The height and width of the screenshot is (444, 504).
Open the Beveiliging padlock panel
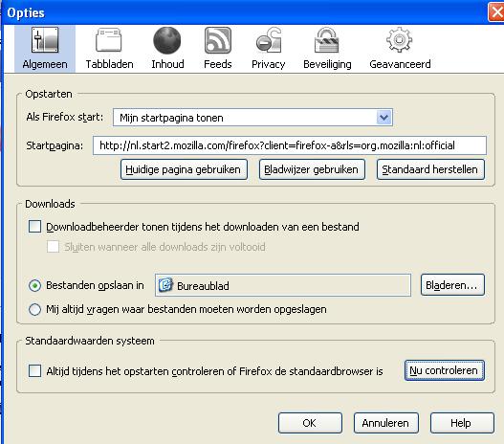pyautogui.click(x=327, y=49)
